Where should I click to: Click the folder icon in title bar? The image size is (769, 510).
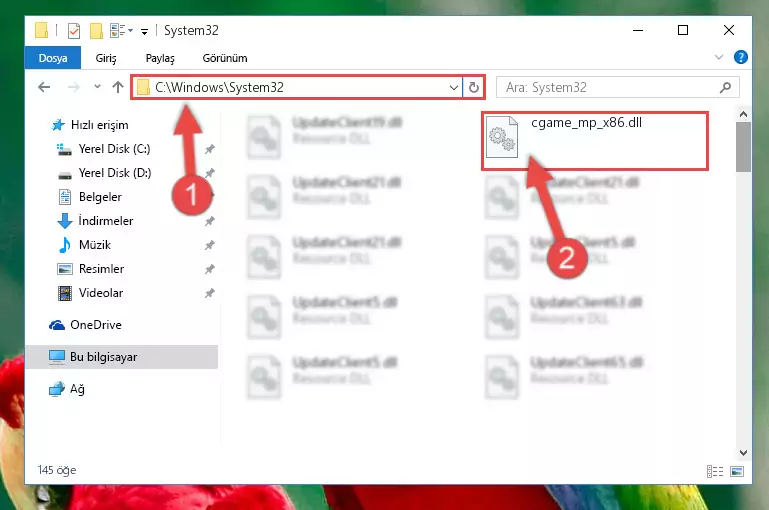coord(42,30)
